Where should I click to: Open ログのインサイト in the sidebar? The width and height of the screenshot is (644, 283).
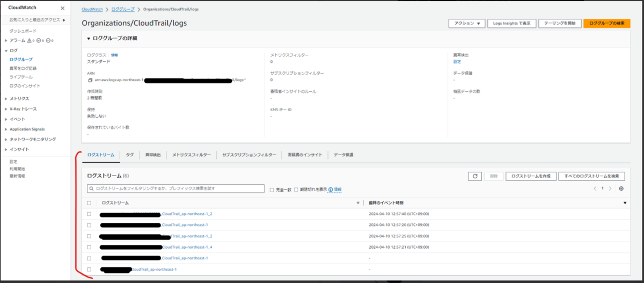tap(25, 86)
